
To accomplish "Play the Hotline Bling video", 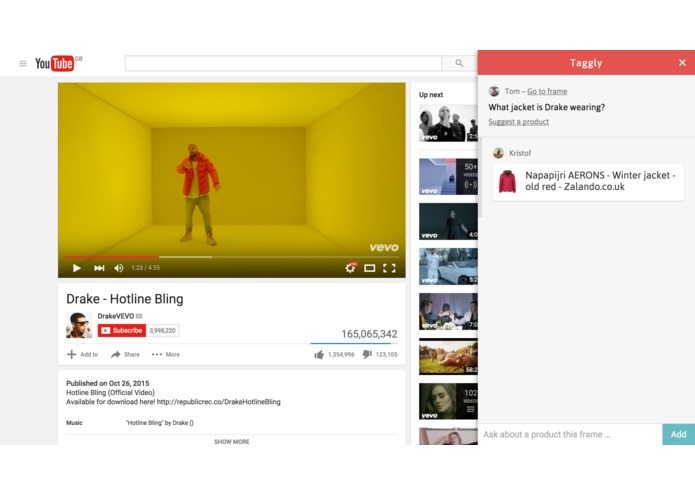I will [77, 268].
